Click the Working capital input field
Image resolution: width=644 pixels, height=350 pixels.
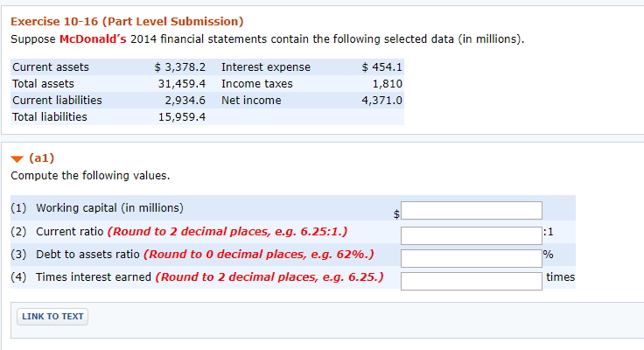[472, 210]
